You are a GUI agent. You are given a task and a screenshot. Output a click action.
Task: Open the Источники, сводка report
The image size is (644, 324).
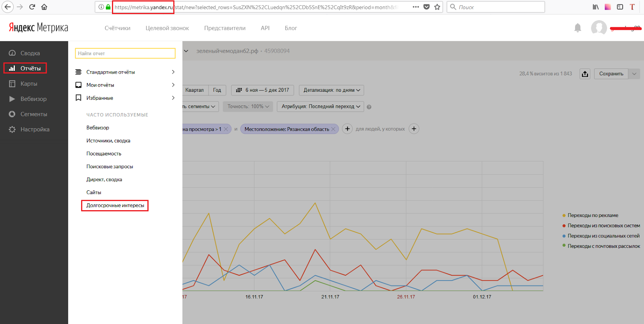pos(108,141)
